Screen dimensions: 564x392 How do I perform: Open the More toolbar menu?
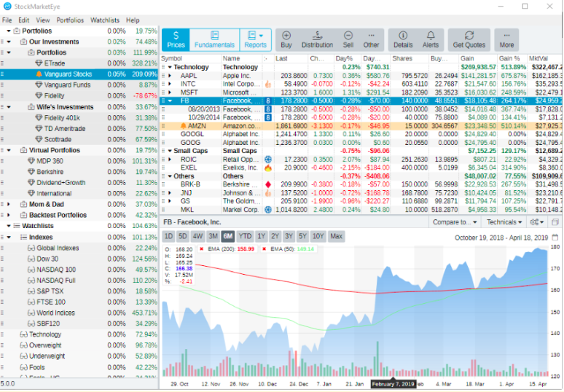(506, 39)
